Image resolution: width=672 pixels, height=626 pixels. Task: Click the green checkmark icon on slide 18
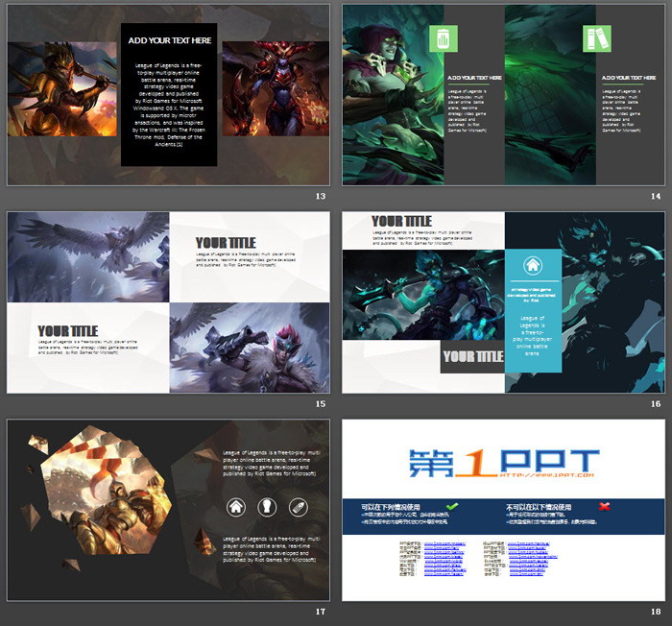452,506
